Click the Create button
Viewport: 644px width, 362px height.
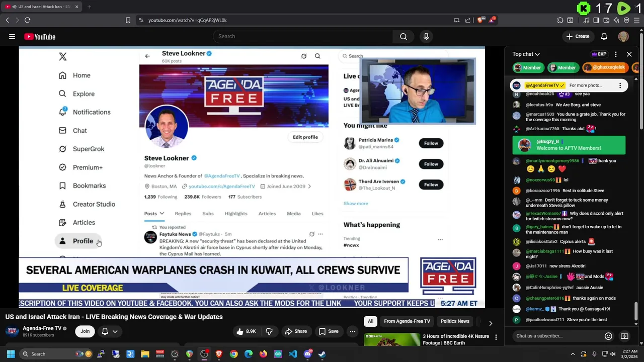[x=578, y=36]
